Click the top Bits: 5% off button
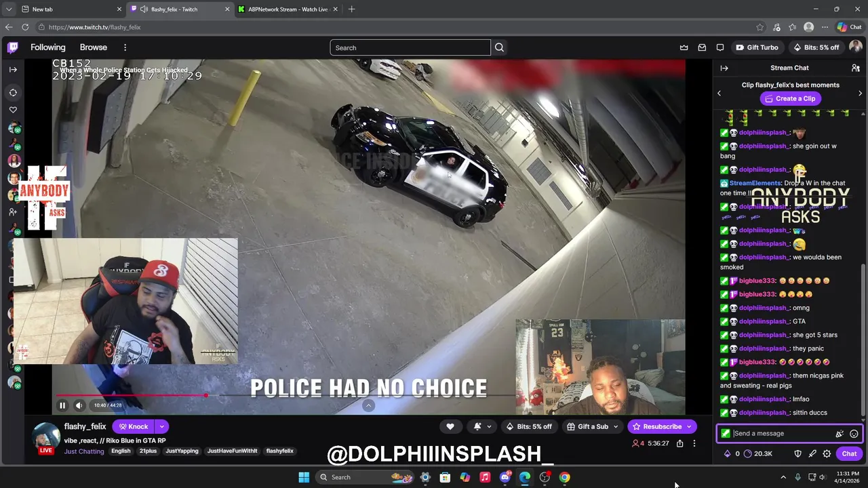 (815, 47)
